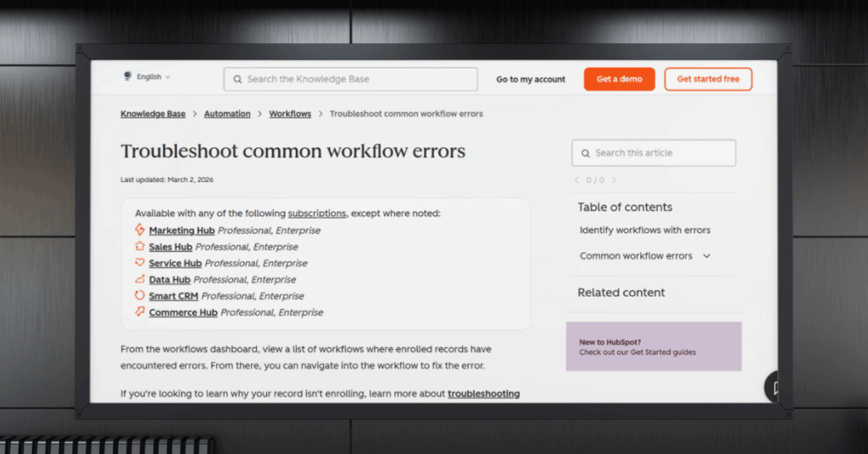This screenshot has width=868, height=454.
Task: Open Go to my account
Action: (531, 79)
